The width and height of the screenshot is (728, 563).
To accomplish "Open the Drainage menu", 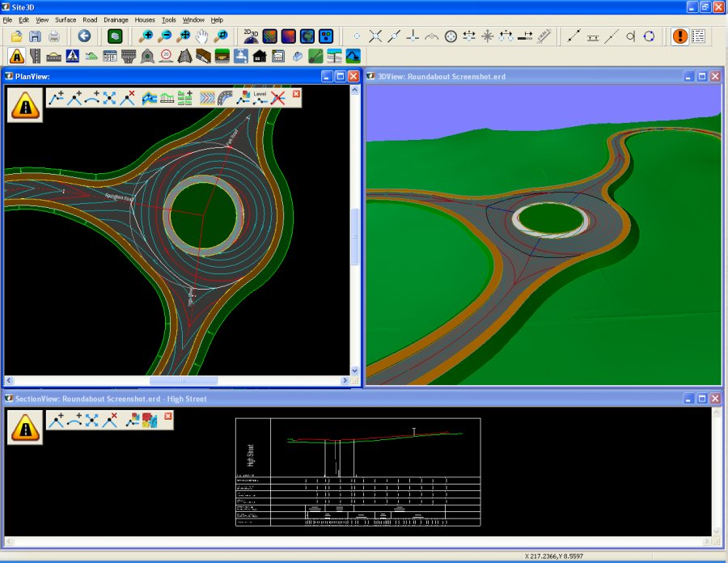I will click(x=116, y=20).
